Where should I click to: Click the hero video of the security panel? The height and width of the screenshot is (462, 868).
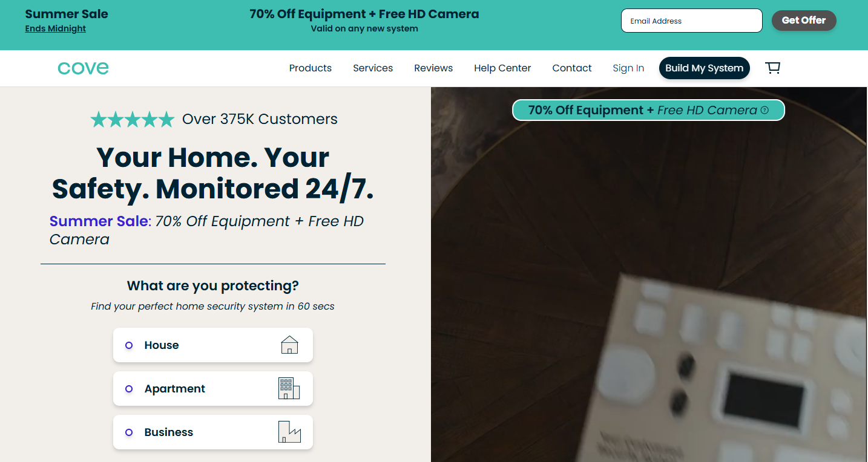[x=649, y=275]
